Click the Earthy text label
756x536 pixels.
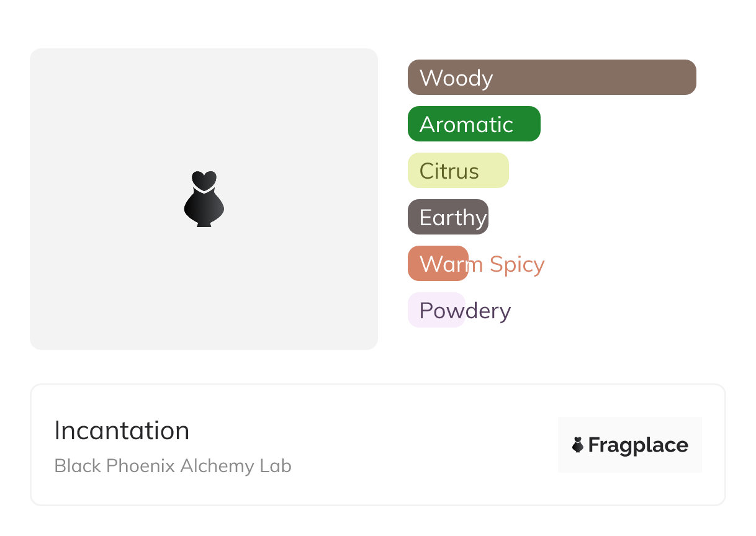(x=452, y=218)
